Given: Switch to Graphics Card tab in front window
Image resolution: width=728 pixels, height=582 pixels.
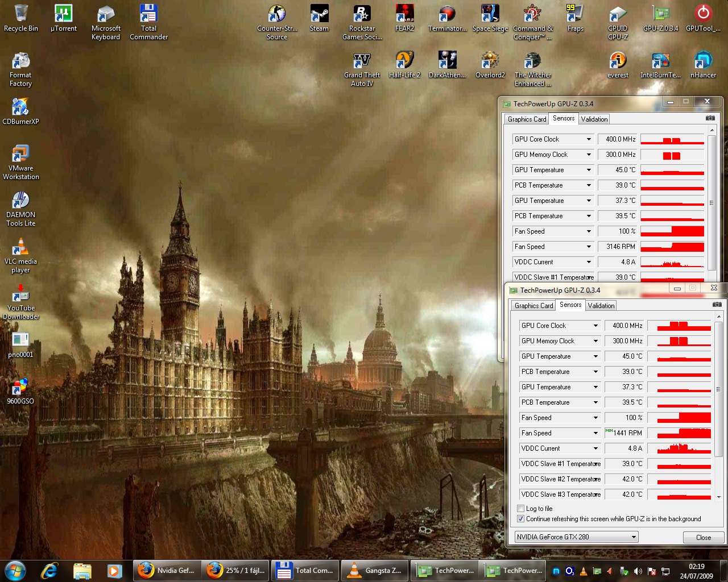Looking at the screenshot, I should (533, 306).
